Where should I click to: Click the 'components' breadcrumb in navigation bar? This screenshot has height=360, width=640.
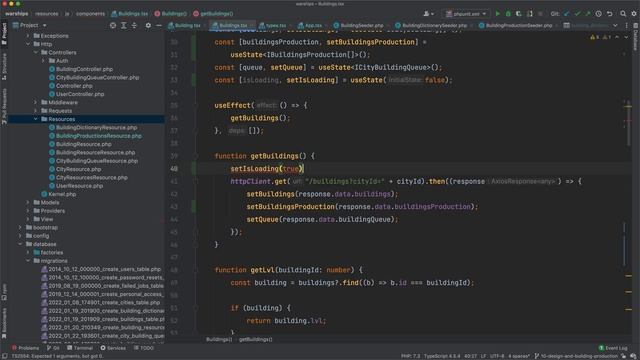(x=90, y=14)
